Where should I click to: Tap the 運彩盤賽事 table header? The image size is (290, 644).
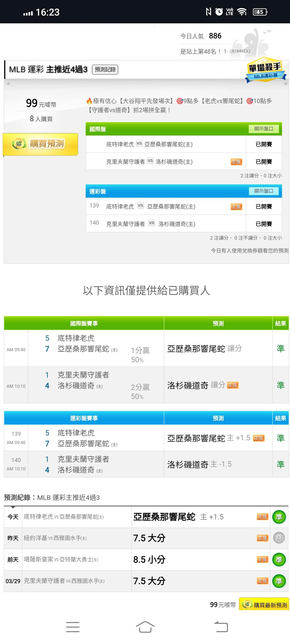(84, 418)
